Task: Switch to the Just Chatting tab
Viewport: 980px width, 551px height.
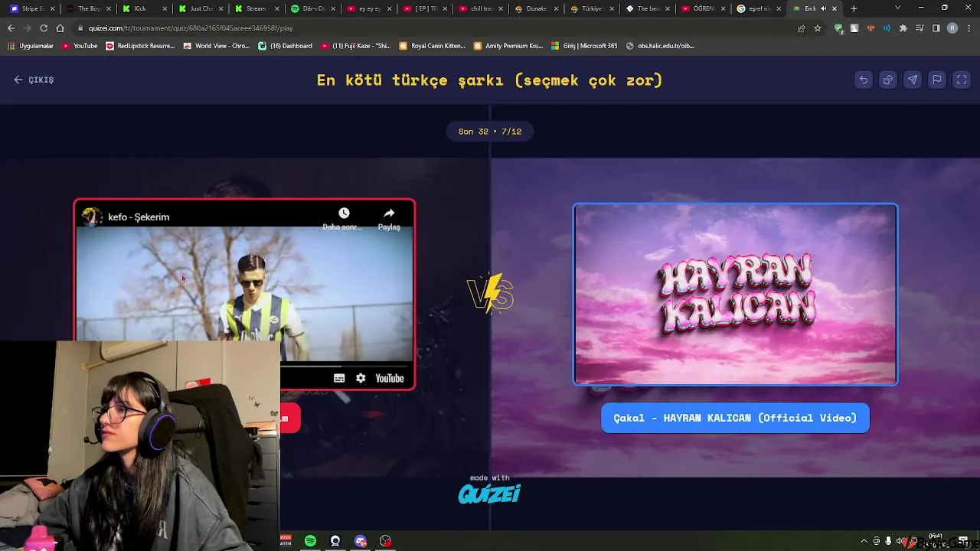Action: click(202, 8)
